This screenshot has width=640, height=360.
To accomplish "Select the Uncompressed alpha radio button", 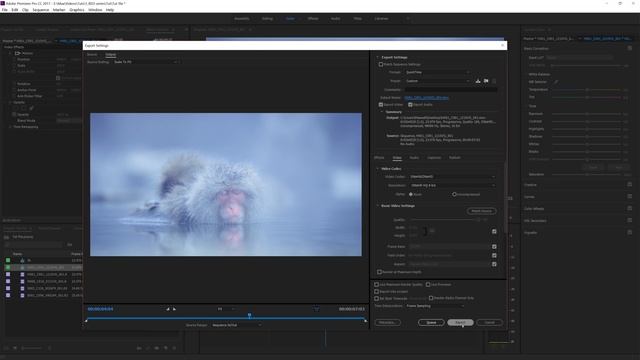I will coord(454,194).
